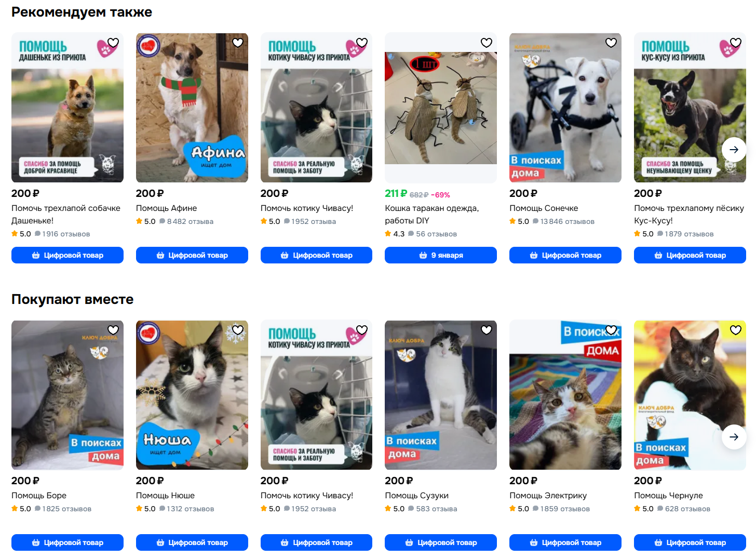Favorite the Помощь Чернуле card heart
This screenshot has height=557, width=756.
(736, 330)
